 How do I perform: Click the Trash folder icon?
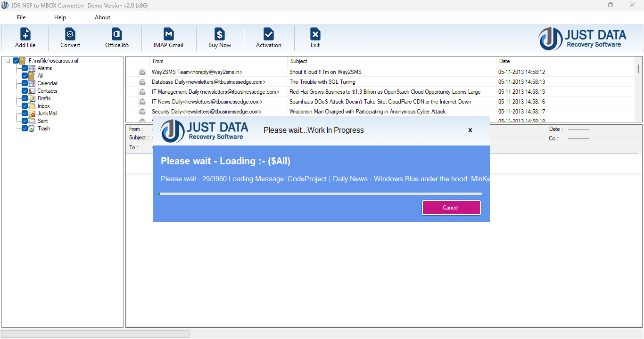[32, 129]
